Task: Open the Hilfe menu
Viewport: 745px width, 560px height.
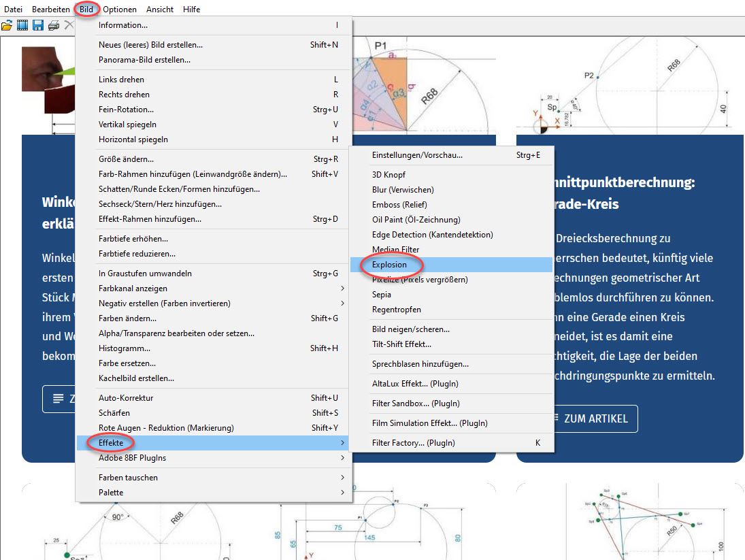Action: coord(191,9)
